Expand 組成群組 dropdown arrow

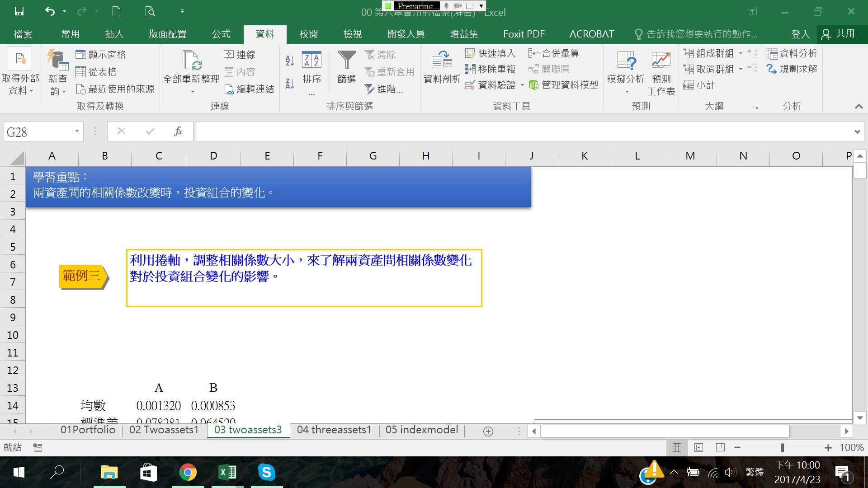[741, 53]
